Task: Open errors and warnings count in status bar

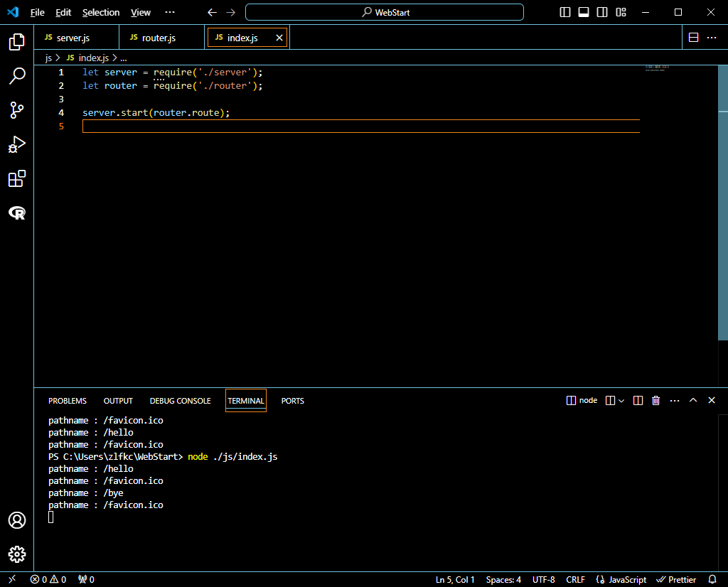Action: click(48, 579)
